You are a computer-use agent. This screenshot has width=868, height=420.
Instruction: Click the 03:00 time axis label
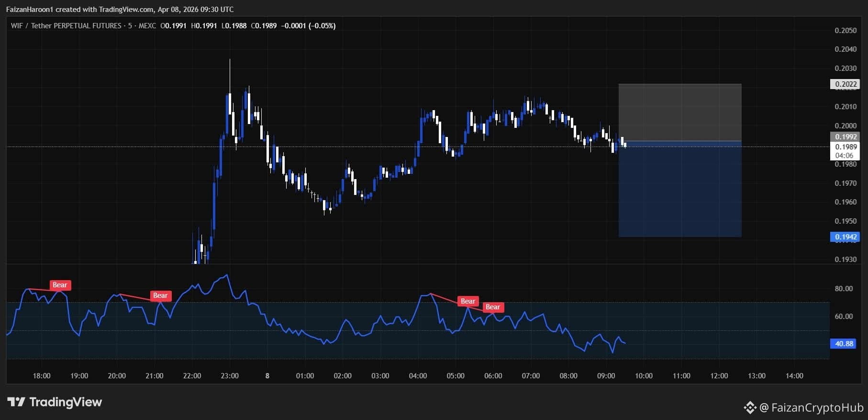[380, 376]
